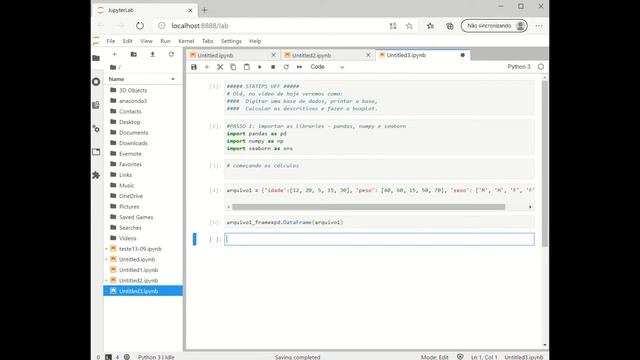Open the browser profile Não sincronizando button
This screenshot has height=360, width=640.
tap(494, 26)
